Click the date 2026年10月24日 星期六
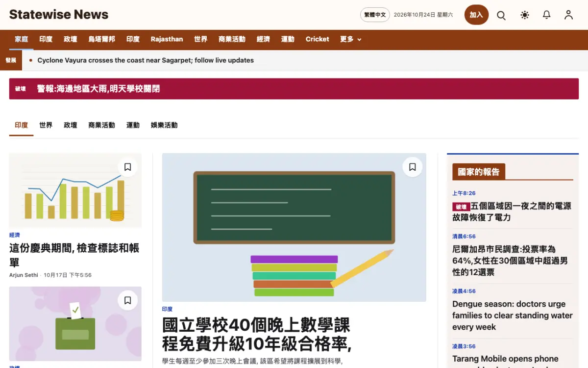Screen dimensions: 588x368 click(x=423, y=15)
